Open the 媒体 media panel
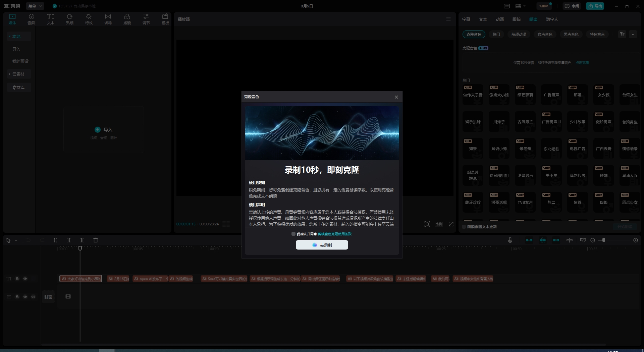This screenshot has height=352, width=644. click(x=12, y=19)
